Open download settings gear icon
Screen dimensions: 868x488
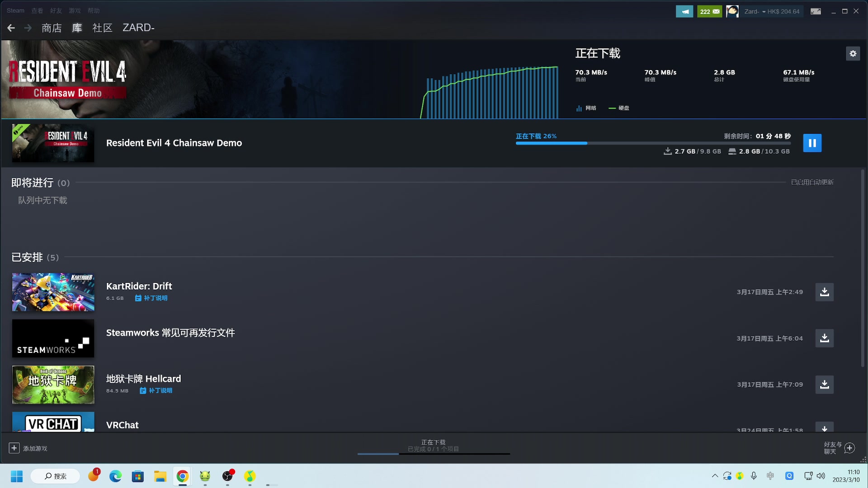853,54
